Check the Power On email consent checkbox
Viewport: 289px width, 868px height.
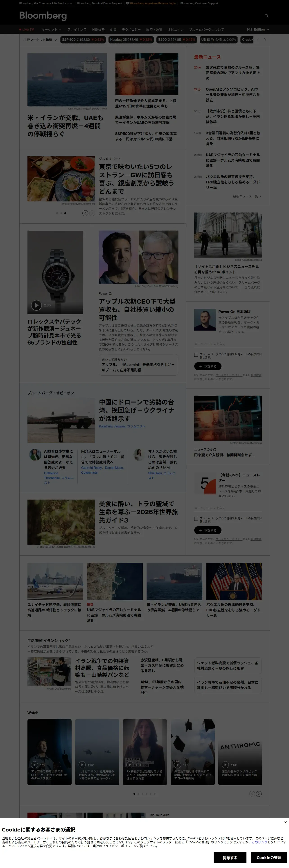196,355
